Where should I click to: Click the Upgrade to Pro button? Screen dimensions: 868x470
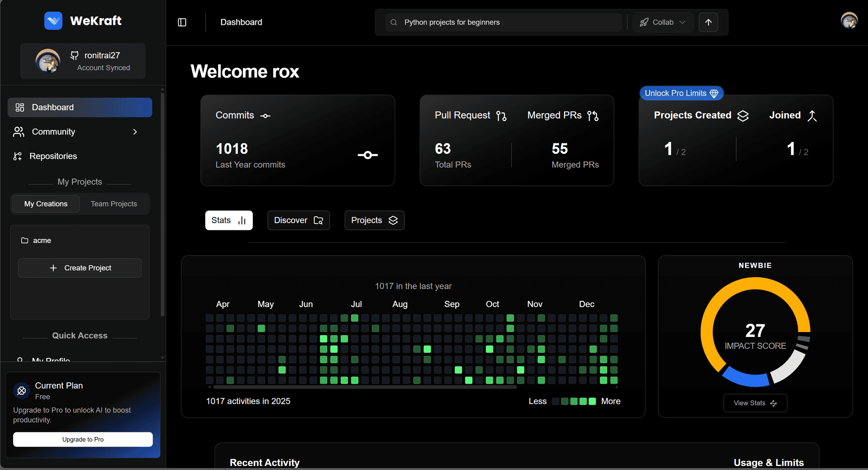pos(83,439)
